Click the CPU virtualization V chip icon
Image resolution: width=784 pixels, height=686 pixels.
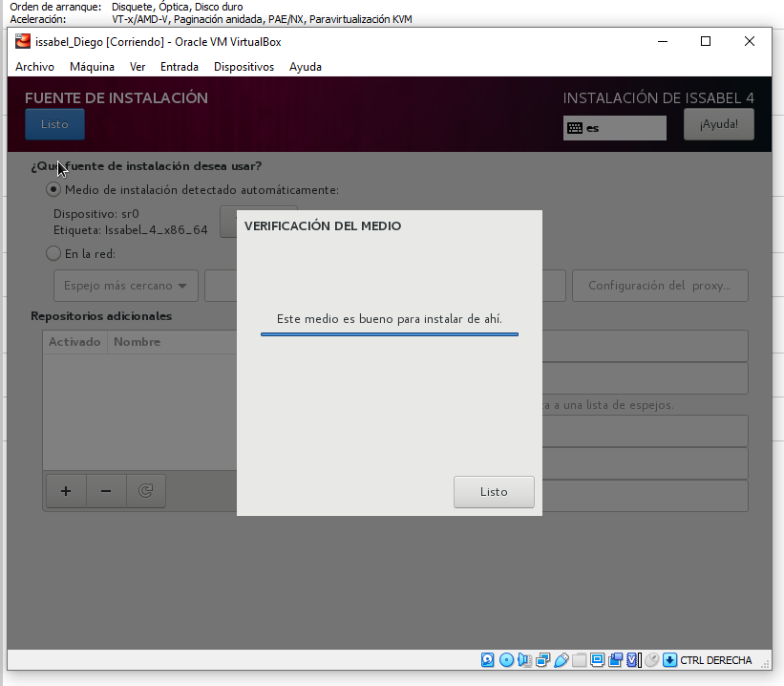pos(633,660)
